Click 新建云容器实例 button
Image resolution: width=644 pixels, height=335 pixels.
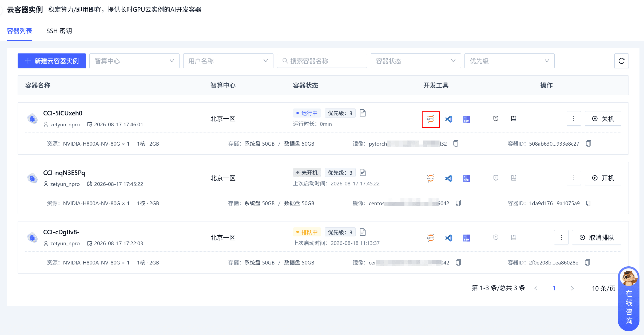point(52,61)
